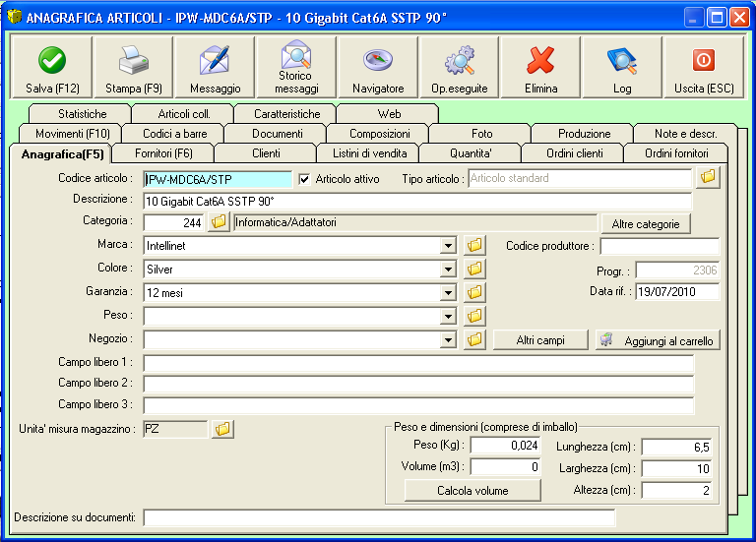Viewport: 756px width, 542px height.
Task: Switch to the Statistiche tab
Action: 80,114
